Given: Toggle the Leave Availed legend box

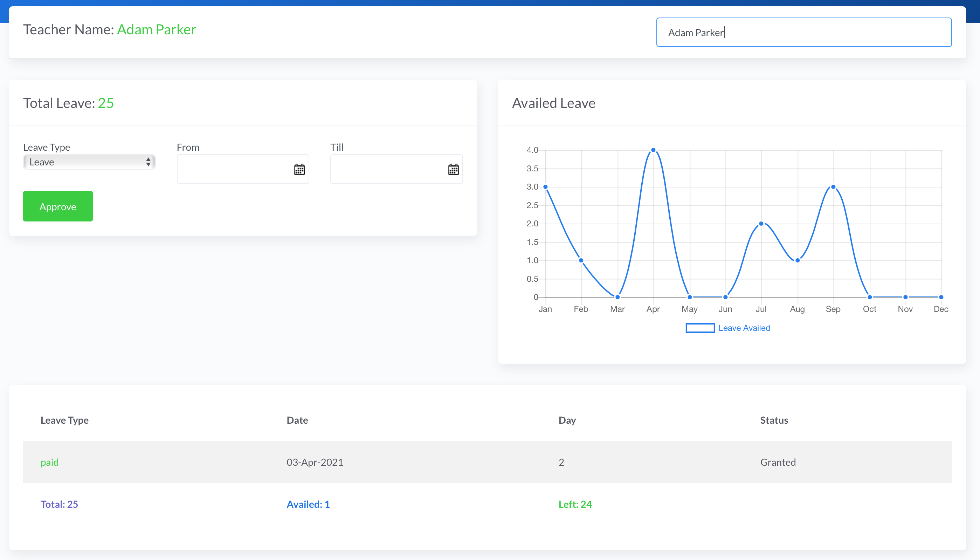Looking at the screenshot, I should pyautogui.click(x=700, y=328).
